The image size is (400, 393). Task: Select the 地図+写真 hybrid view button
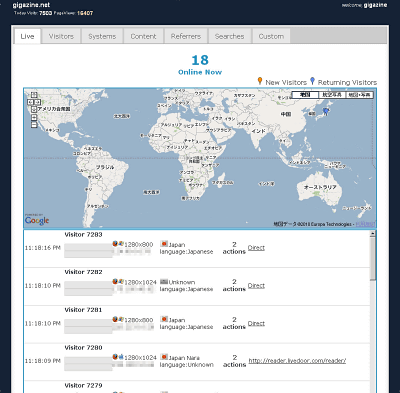click(359, 95)
